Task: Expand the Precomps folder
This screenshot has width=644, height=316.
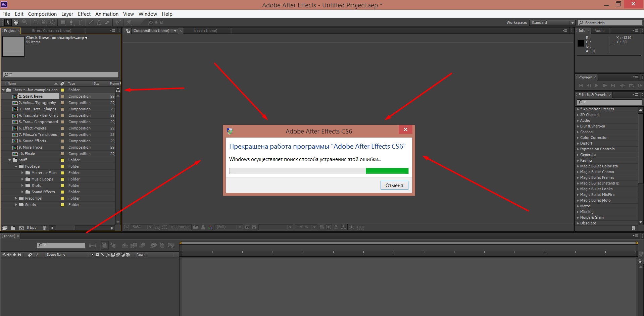Action: 16,198
